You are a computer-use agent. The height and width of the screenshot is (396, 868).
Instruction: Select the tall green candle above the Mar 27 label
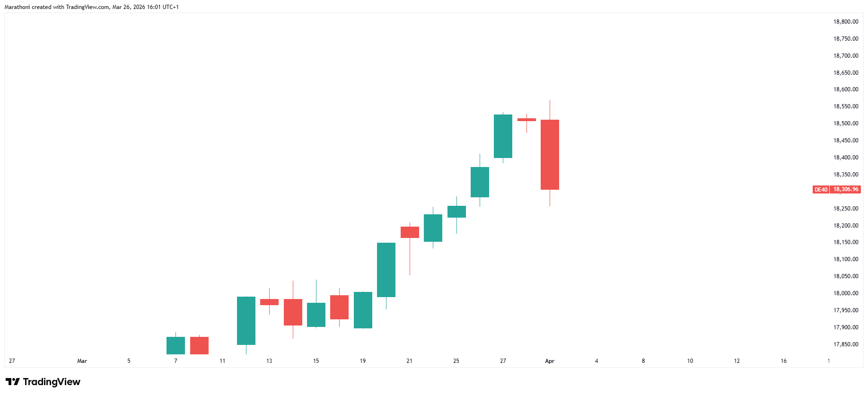tap(503, 136)
